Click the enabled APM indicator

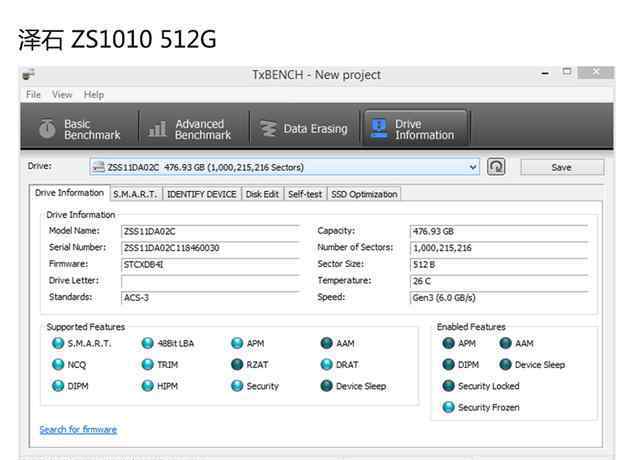pos(449,343)
